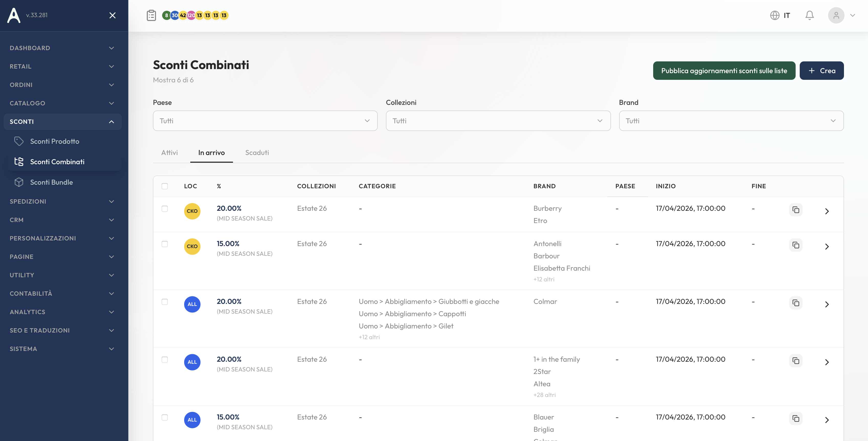The height and width of the screenshot is (441, 868).
Task: Duplicate the 1+ in the family discount
Action: [796, 361]
